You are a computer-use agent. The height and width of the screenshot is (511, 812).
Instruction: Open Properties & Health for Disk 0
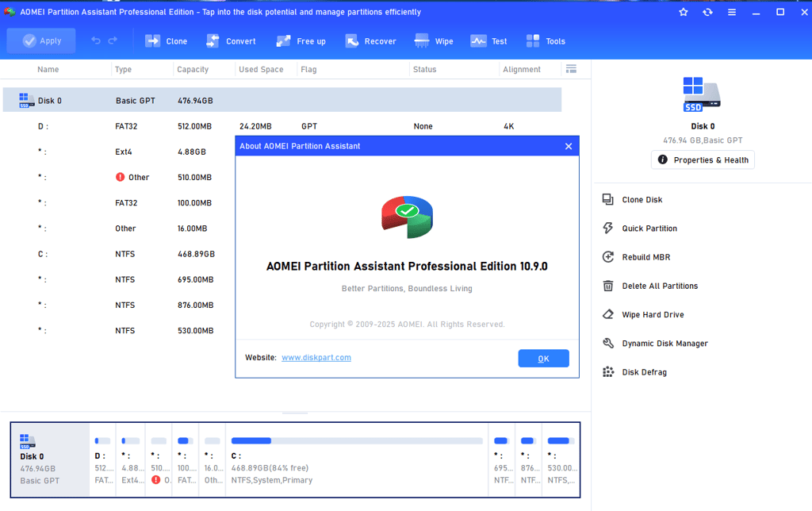coord(703,159)
